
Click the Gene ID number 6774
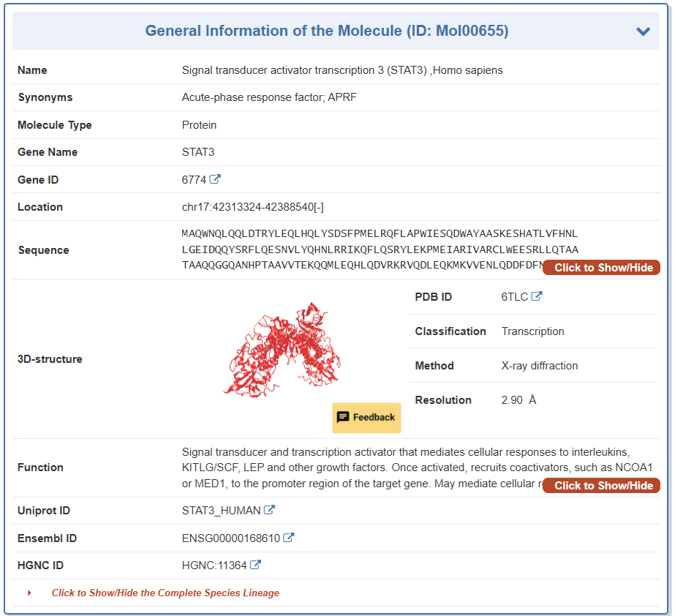point(194,180)
